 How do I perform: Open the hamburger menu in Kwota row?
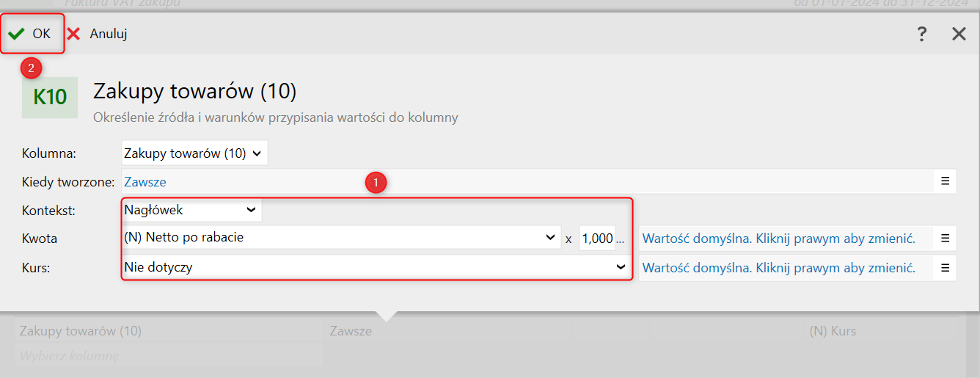coord(946,238)
